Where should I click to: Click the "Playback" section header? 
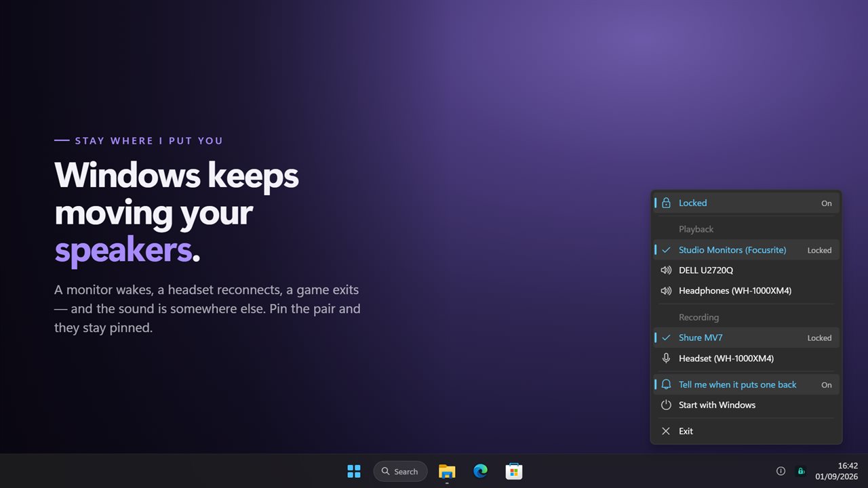[696, 229]
